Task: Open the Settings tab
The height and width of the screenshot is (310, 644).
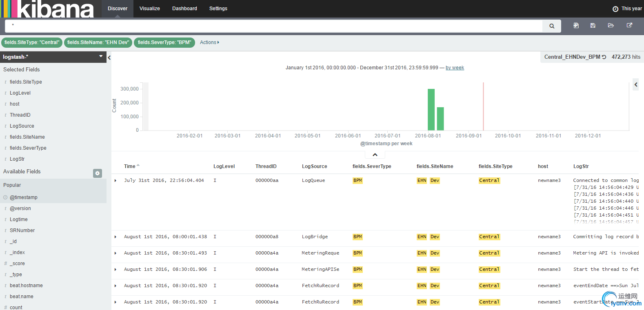Action: point(218,9)
